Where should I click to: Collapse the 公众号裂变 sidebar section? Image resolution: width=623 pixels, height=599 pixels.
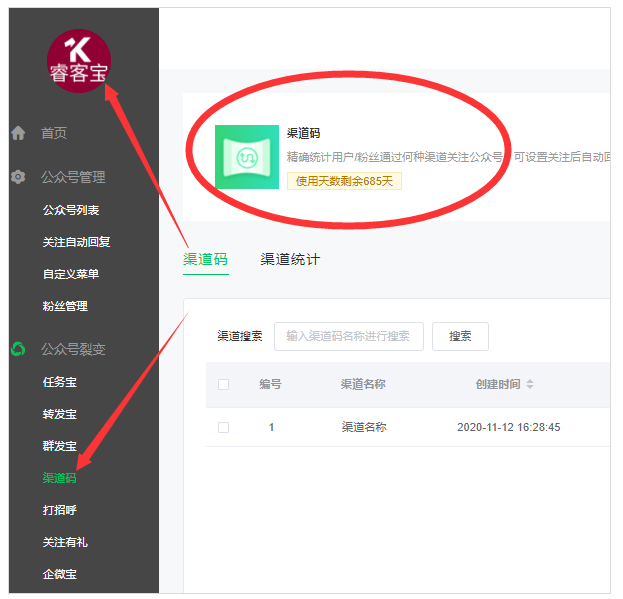(72, 349)
